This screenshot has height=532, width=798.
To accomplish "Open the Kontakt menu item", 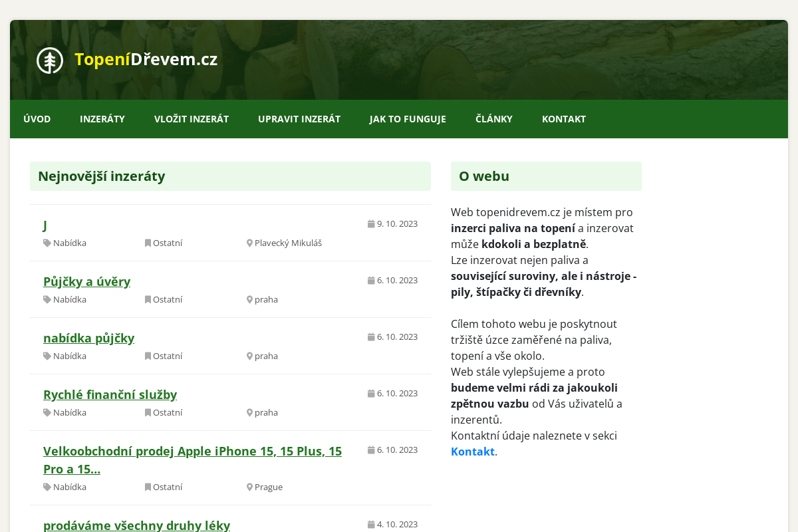I will 564,119.
